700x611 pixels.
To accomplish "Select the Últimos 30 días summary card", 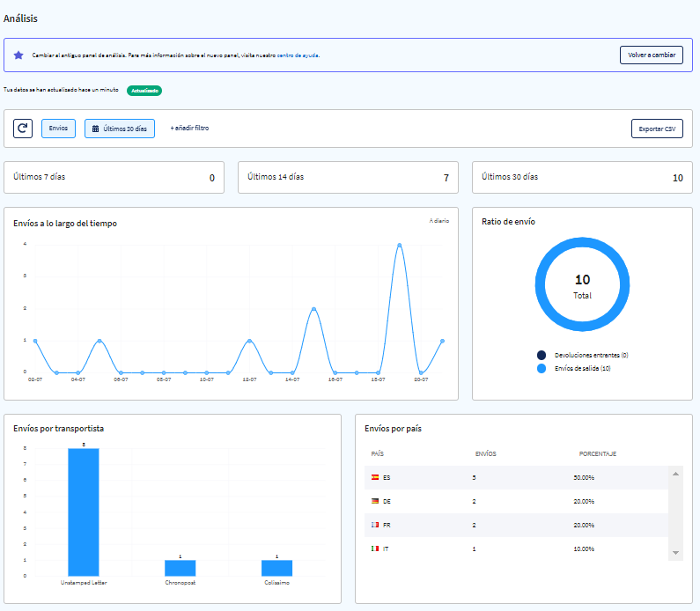I will click(582, 177).
